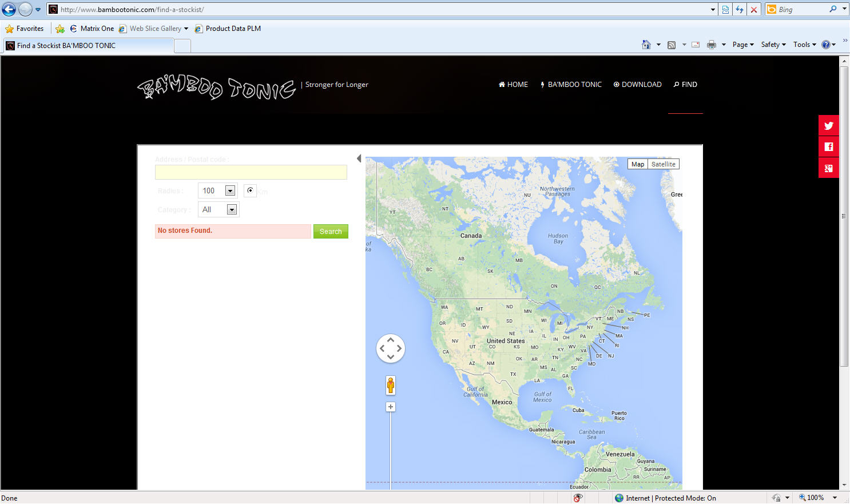The image size is (850, 504).
Task: Go to HOME in site navigation
Action: [513, 85]
